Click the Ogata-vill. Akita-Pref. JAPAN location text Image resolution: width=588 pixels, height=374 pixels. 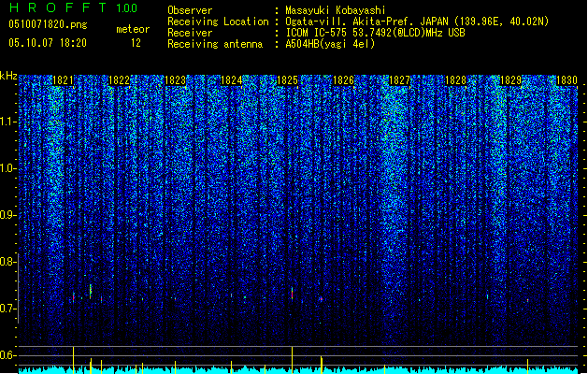[417, 22]
